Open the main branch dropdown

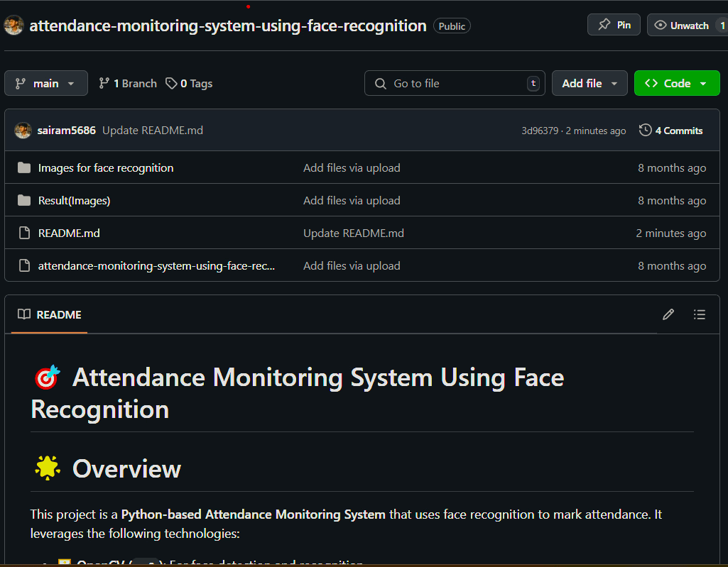[46, 84]
